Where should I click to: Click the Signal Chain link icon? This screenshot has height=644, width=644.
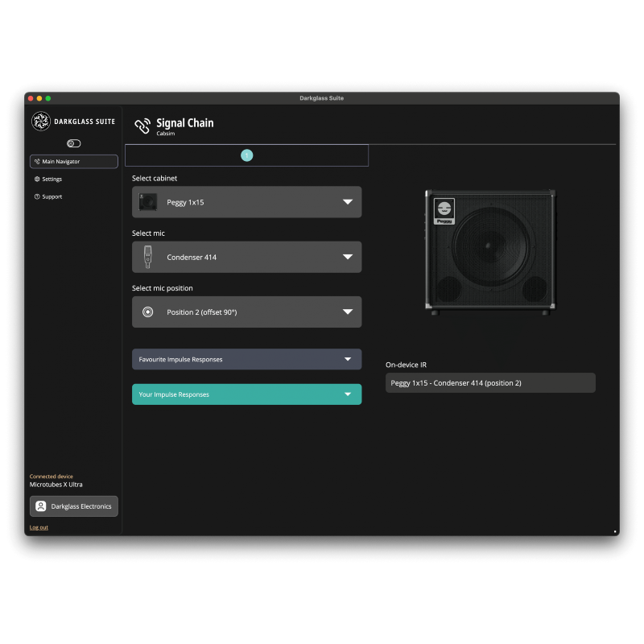(x=142, y=125)
